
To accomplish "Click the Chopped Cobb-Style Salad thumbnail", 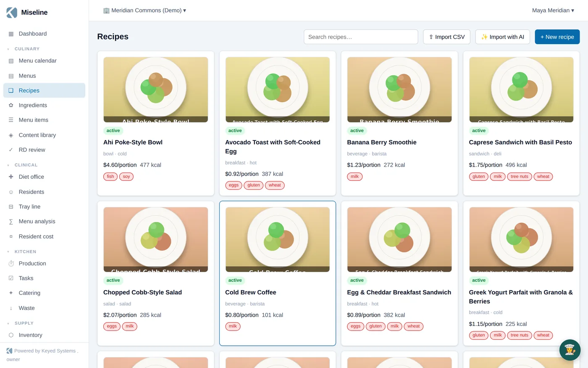I will tap(156, 240).
